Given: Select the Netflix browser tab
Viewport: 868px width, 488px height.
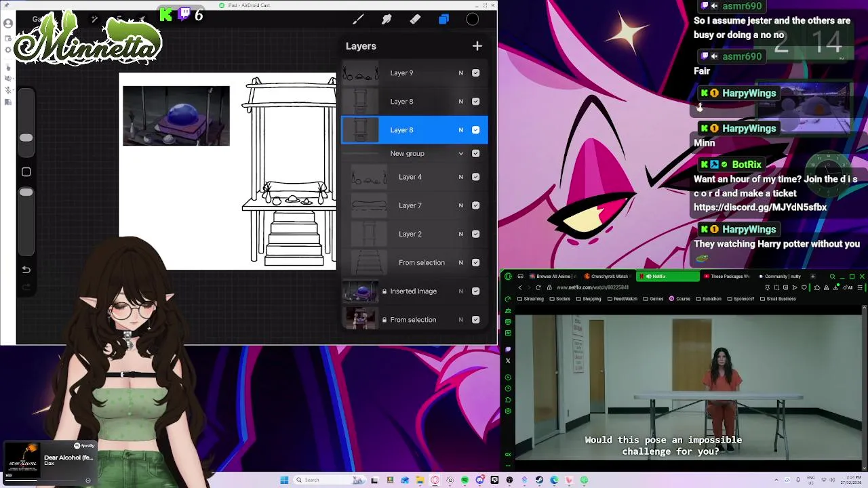Looking at the screenshot, I should (x=667, y=276).
